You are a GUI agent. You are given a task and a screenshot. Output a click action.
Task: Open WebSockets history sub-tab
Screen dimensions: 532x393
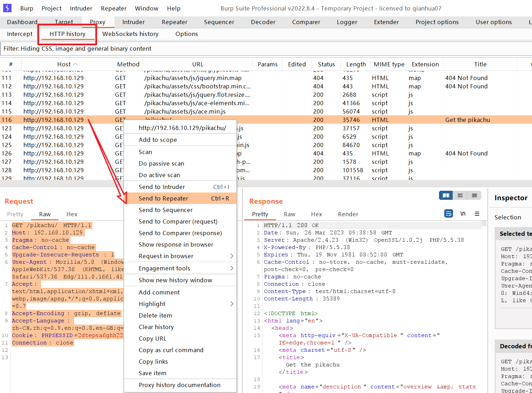point(130,34)
